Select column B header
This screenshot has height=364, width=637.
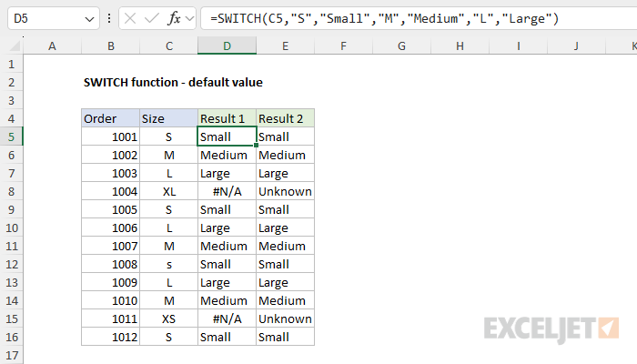(110, 45)
